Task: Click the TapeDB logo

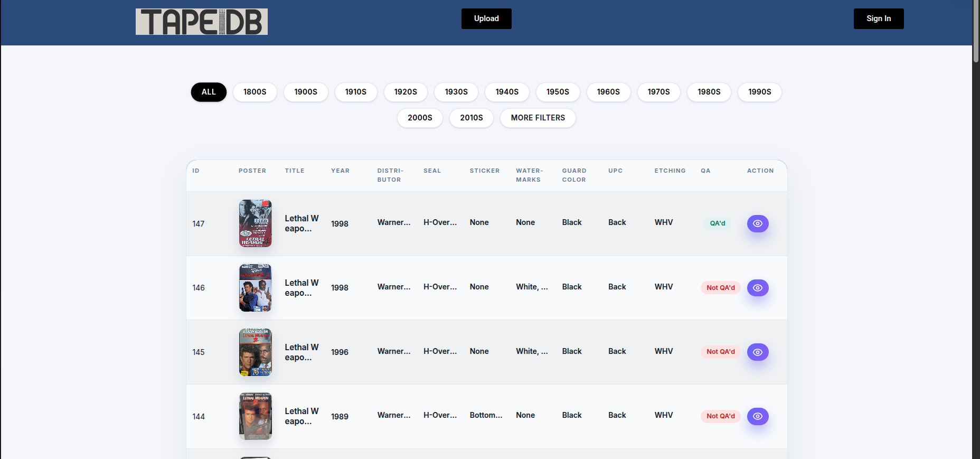Action: pyautogui.click(x=201, y=22)
